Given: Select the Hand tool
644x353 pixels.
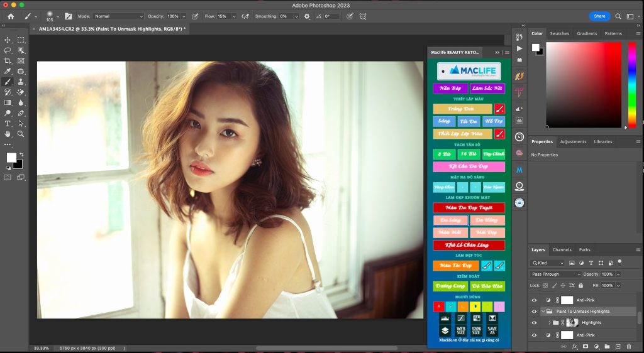Looking at the screenshot, I should point(8,134).
